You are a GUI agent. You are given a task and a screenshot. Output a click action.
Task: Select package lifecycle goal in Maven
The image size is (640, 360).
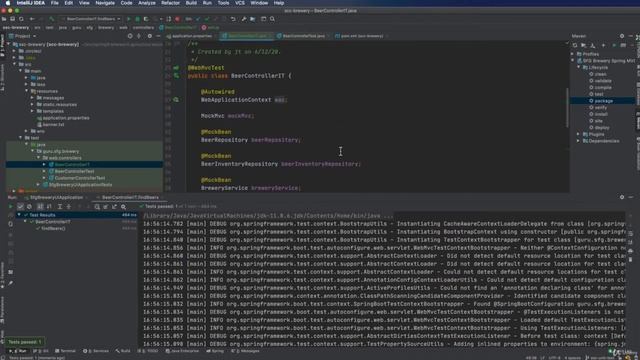pos(603,101)
